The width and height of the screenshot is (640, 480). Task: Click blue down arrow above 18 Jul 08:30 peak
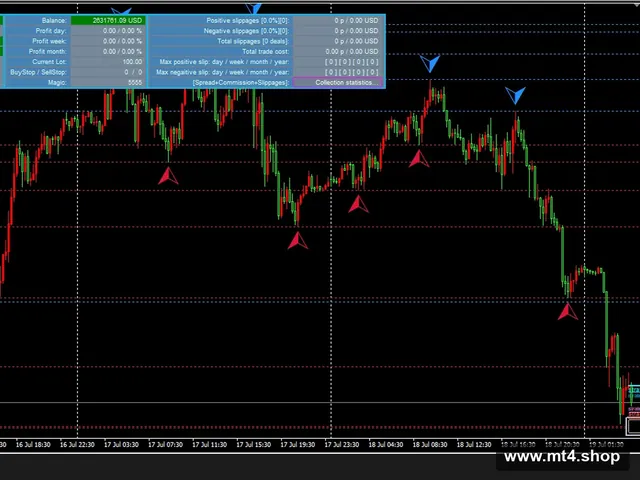(430, 64)
